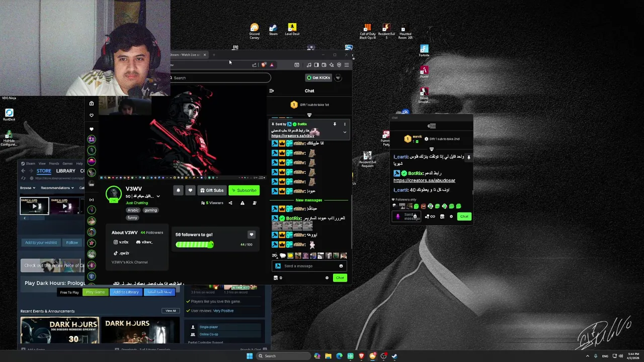This screenshot has width=644, height=362.
Task: Open emoji picker in Kick message box
Action: [x=341, y=266]
